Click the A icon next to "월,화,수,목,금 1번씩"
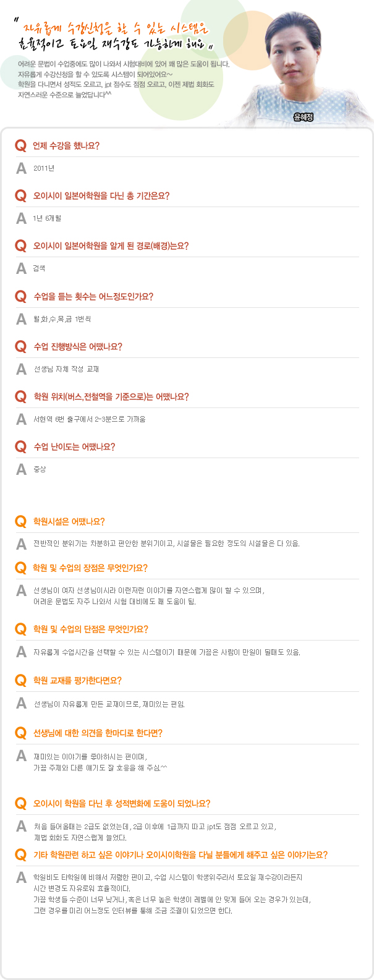The height and width of the screenshot is (980, 374). point(21,319)
